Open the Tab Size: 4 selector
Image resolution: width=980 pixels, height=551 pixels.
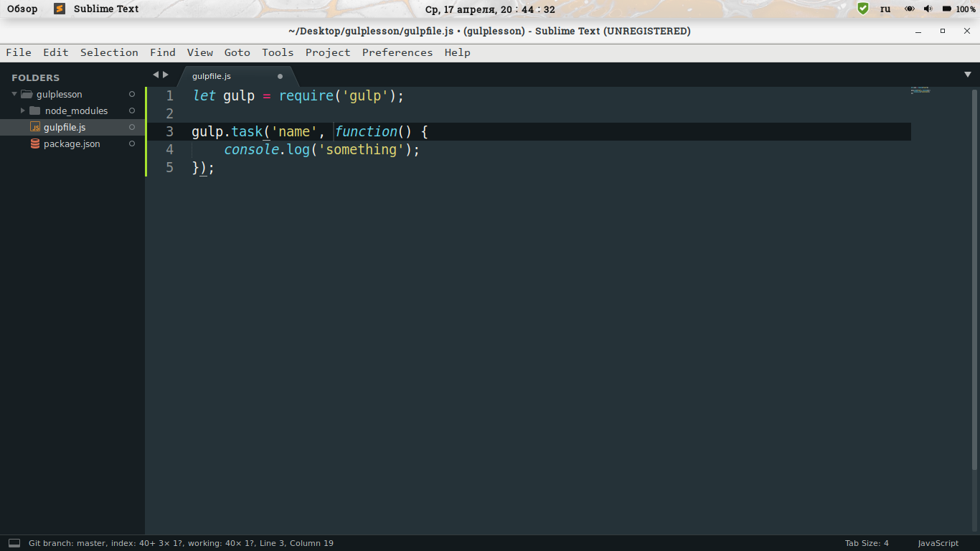(x=867, y=543)
